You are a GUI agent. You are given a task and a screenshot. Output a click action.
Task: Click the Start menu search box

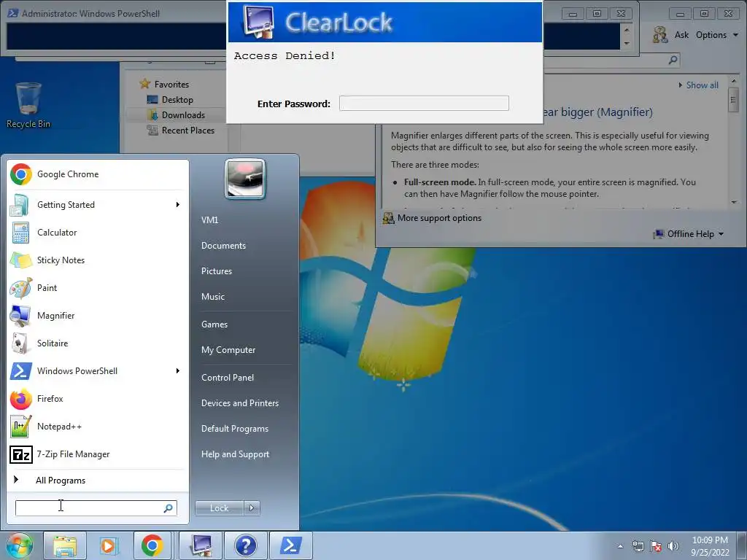96,508
